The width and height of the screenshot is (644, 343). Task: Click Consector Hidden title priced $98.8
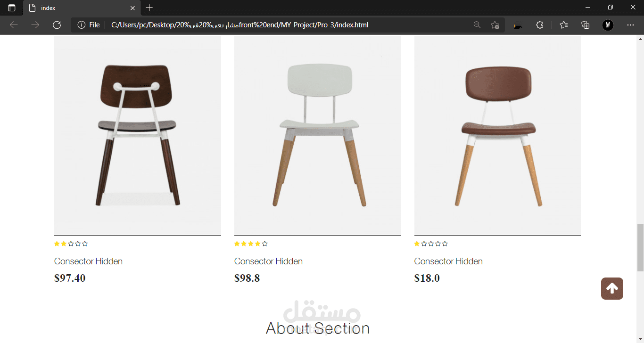click(x=268, y=261)
